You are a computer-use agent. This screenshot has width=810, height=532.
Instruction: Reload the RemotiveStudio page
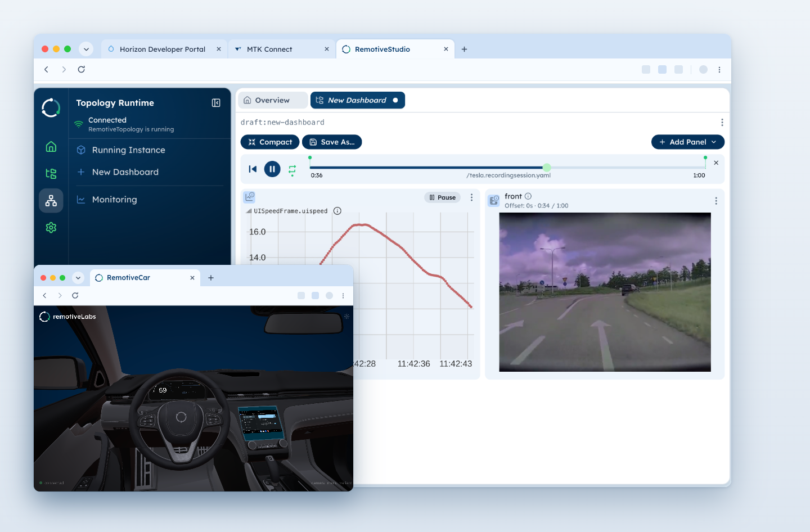click(x=82, y=70)
